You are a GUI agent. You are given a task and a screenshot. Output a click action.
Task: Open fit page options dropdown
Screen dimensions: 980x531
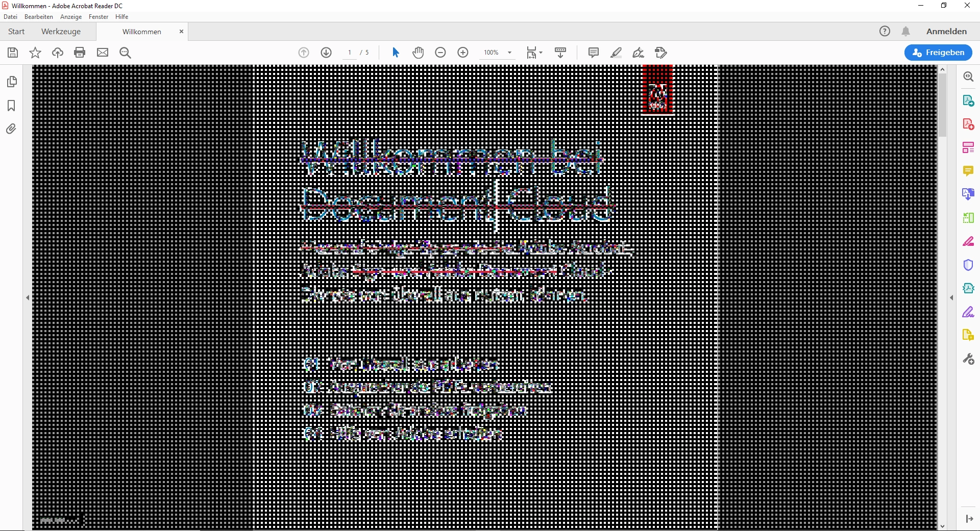coord(534,53)
